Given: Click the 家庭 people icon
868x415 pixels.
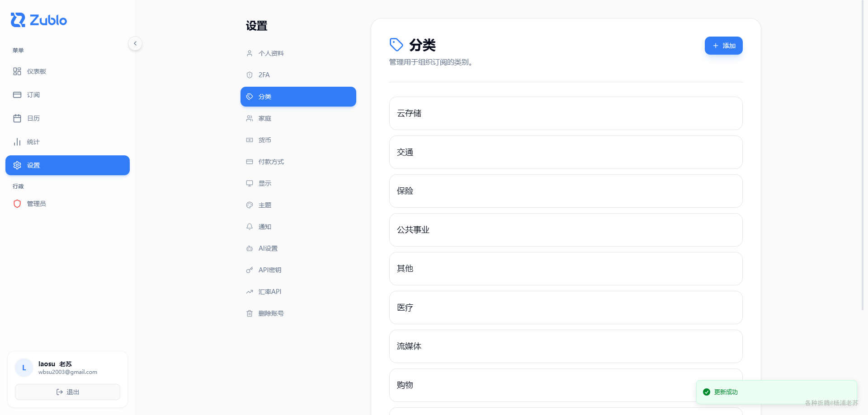Looking at the screenshot, I should coord(250,118).
